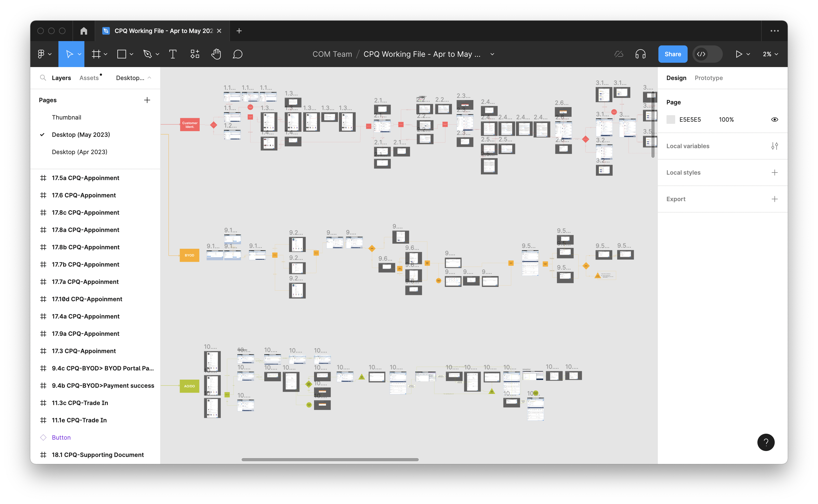Select the Comment tool
818x504 pixels.
[x=238, y=54]
